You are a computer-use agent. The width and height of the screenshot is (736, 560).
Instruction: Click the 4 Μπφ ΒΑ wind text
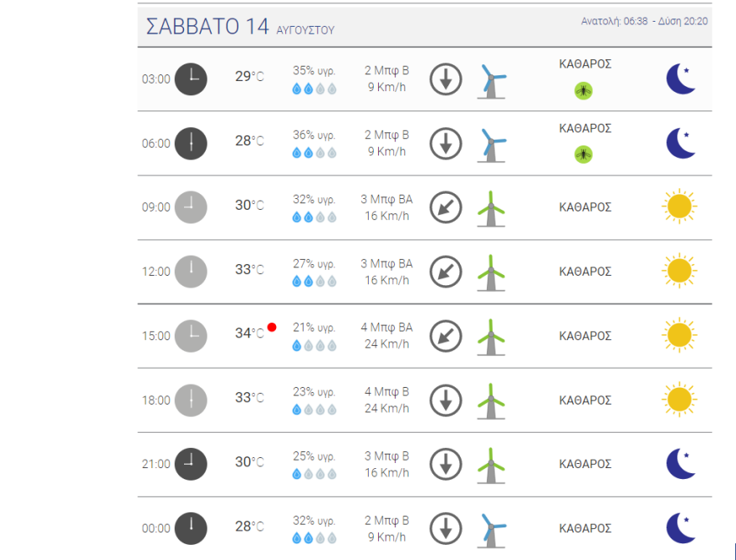coord(386,328)
